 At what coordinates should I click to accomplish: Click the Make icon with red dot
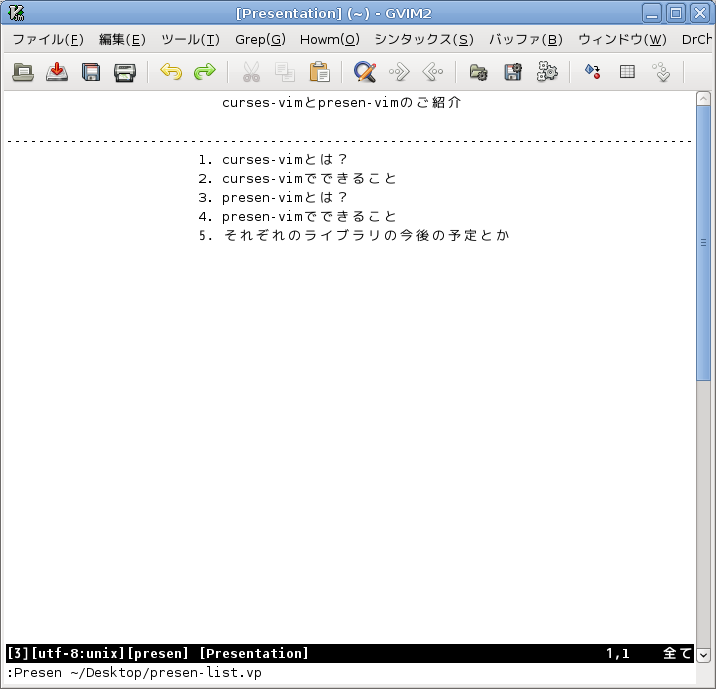coord(593,72)
